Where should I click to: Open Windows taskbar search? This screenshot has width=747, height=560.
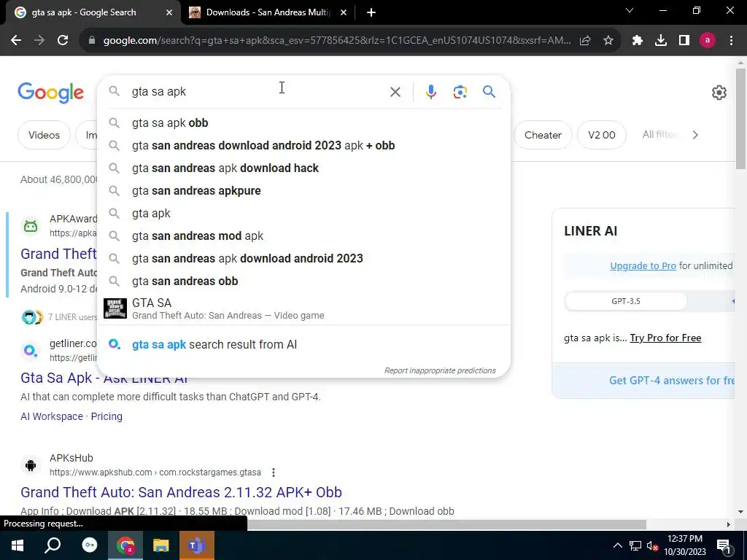53,545
